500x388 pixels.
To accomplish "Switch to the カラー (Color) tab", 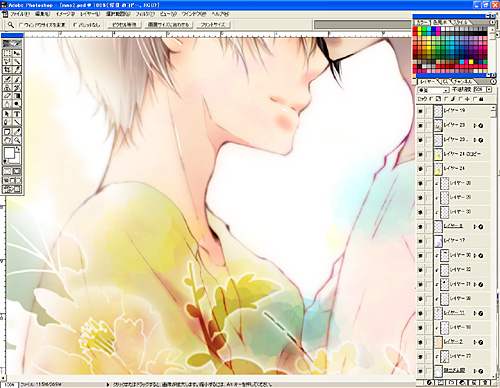I will (x=422, y=22).
